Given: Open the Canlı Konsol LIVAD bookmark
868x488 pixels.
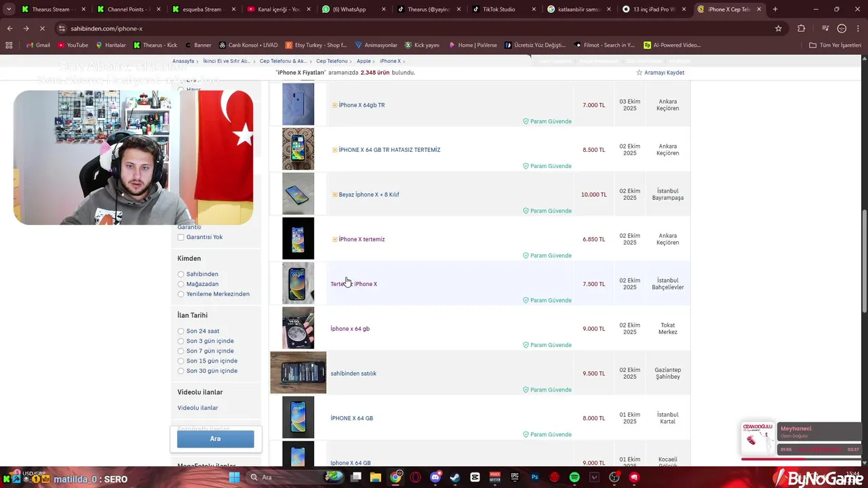Looking at the screenshot, I should tap(248, 45).
